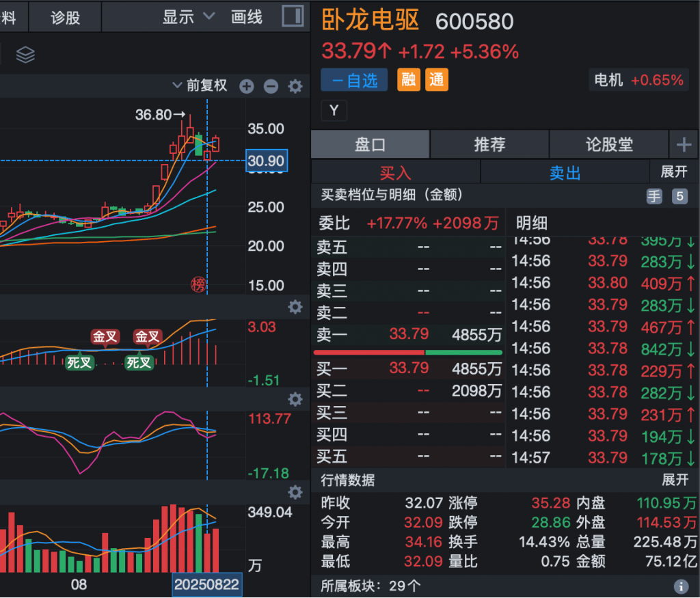Screen dimensions: 700x598
Task: Open main chart settings gear beside 前复权
Action: pos(295,86)
